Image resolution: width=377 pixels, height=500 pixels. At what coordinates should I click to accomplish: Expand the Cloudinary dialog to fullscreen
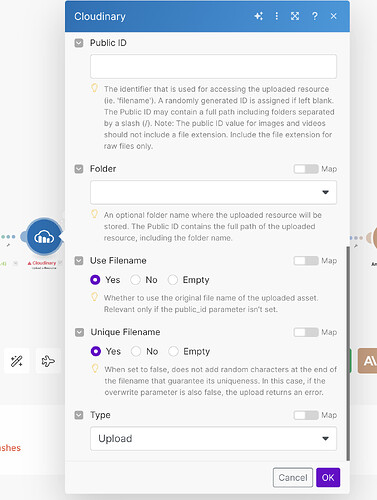[x=295, y=16]
